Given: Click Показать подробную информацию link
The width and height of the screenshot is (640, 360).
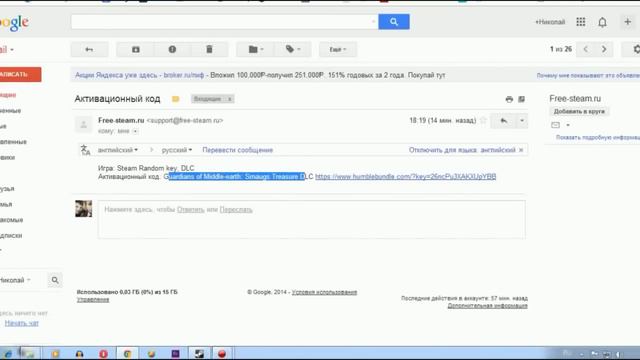Looking at the screenshot, I should tap(598, 138).
